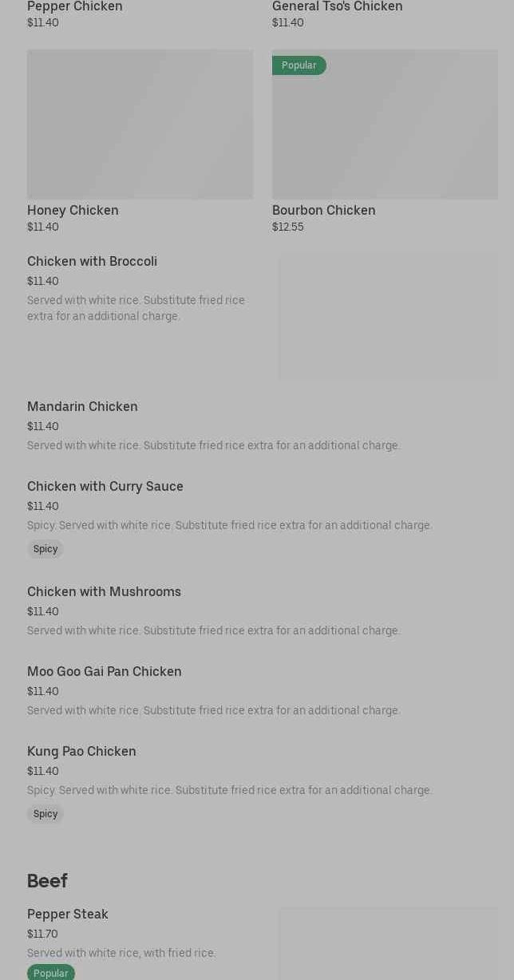Click the Spicy tag under Kung Pao Chicken
Screen dimensions: 514x980
45,814
